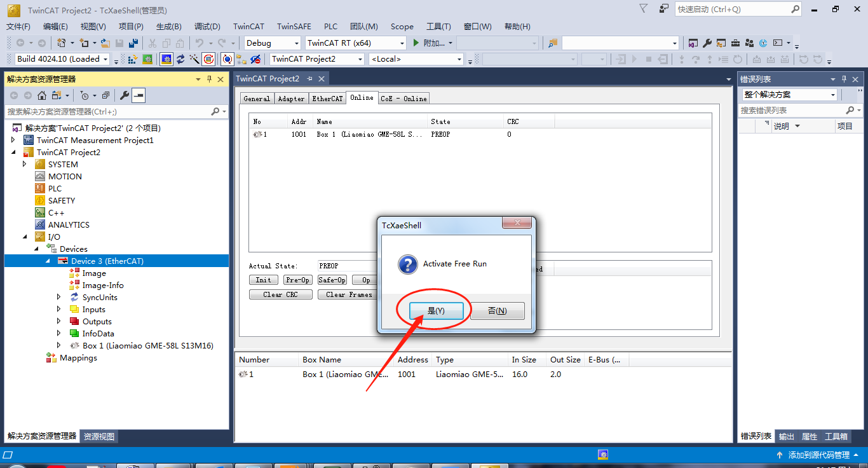This screenshot has height=468, width=868.
Task: Click the Clear Frames button
Action: click(349, 294)
